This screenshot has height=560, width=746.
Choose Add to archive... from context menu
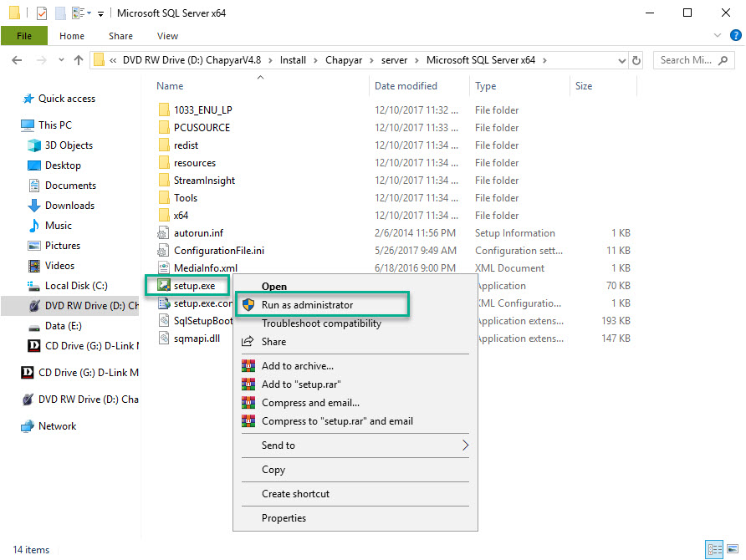coord(355,366)
